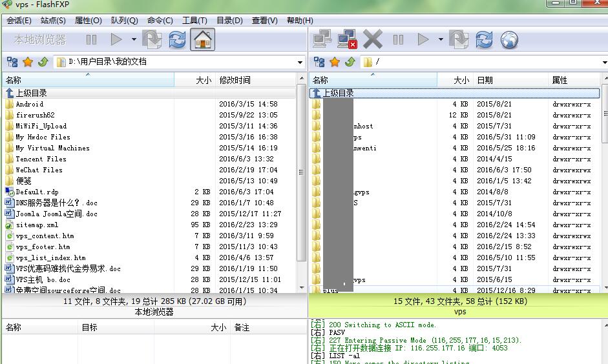Image resolution: width=608 pixels, height=364 pixels.
Task: Expand the local path dropdown
Action: coord(300,62)
